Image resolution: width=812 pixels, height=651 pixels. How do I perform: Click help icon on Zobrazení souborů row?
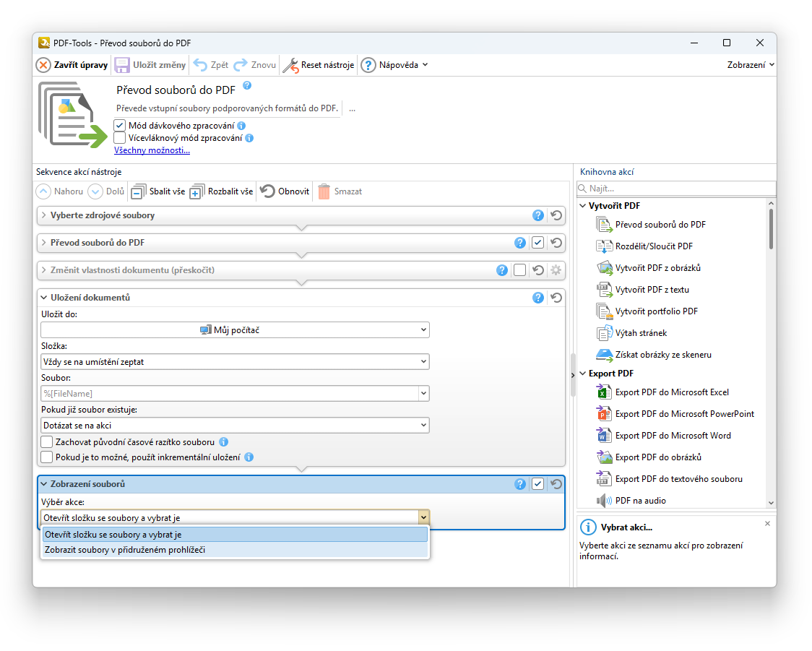(x=520, y=484)
